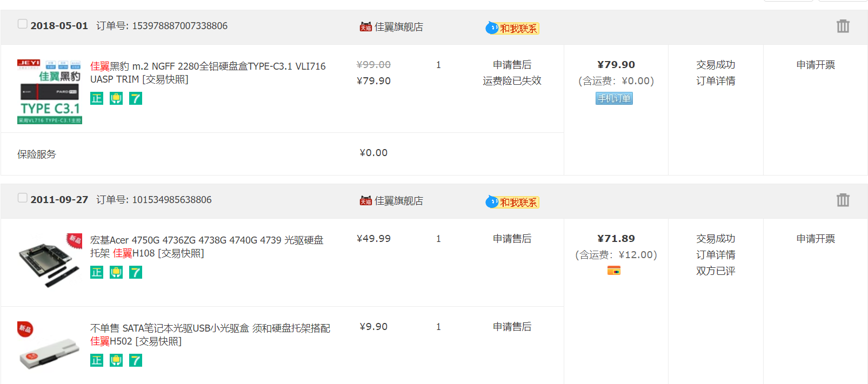Screen dimensions: 868x384
Task: Click 申请开票 for the 2011 order
Action: [816, 239]
